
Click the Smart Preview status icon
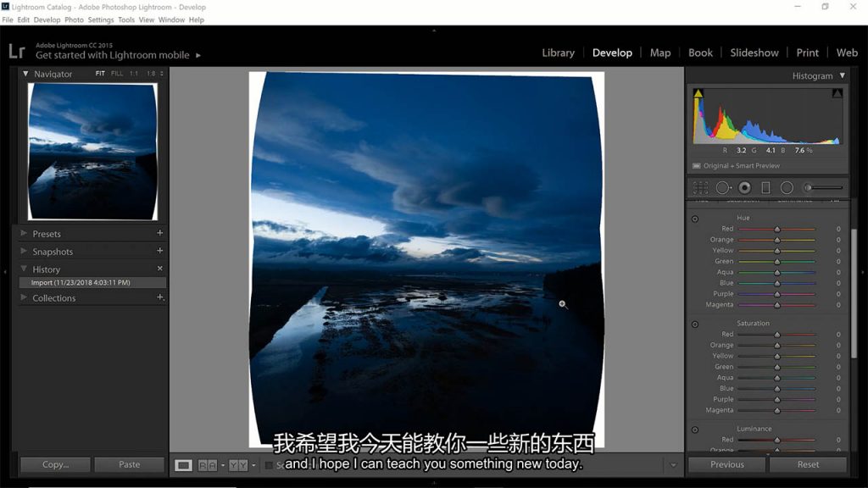click(x=697, y=166)
